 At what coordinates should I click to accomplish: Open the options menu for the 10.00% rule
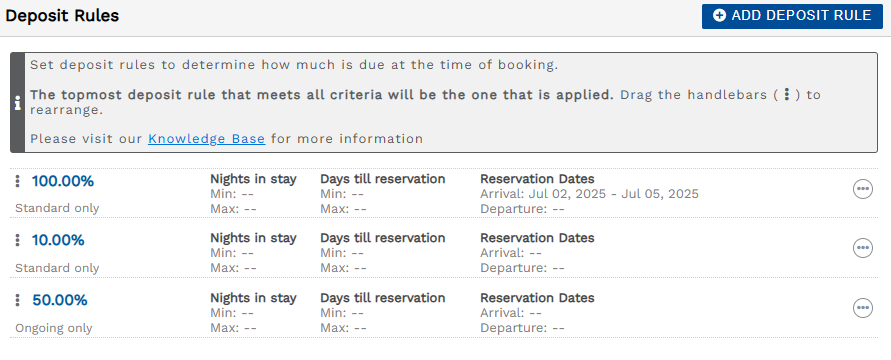[x=863, y=248]
